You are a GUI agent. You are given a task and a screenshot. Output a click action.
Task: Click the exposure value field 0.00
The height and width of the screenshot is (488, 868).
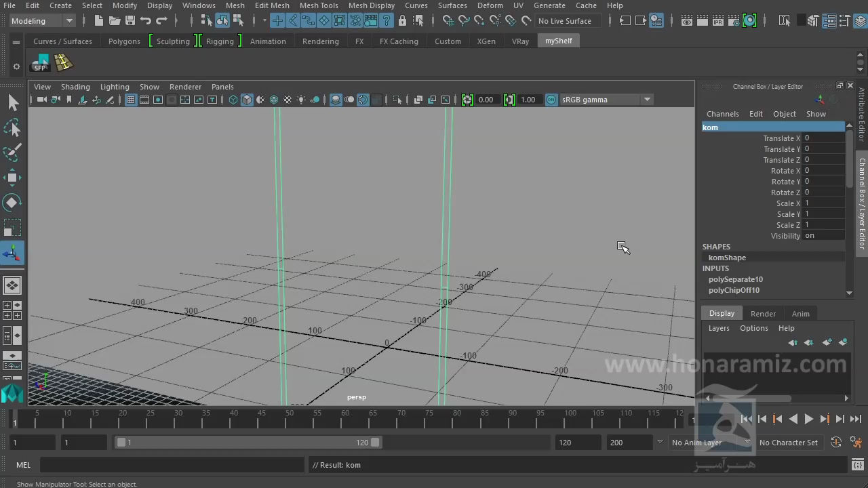[488, 100]
